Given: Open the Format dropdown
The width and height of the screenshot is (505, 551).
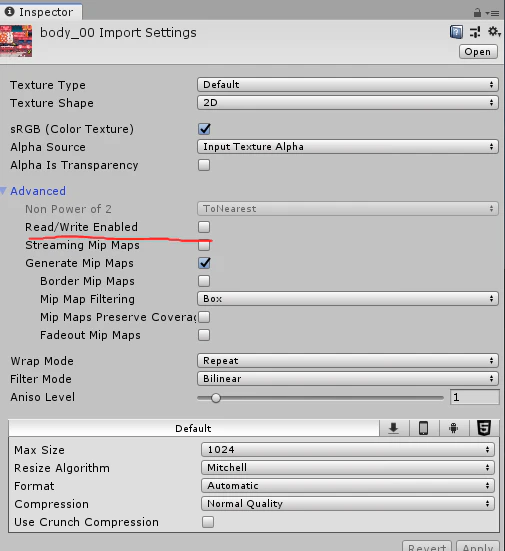Looking at the screenshot, I should point(348,486).
